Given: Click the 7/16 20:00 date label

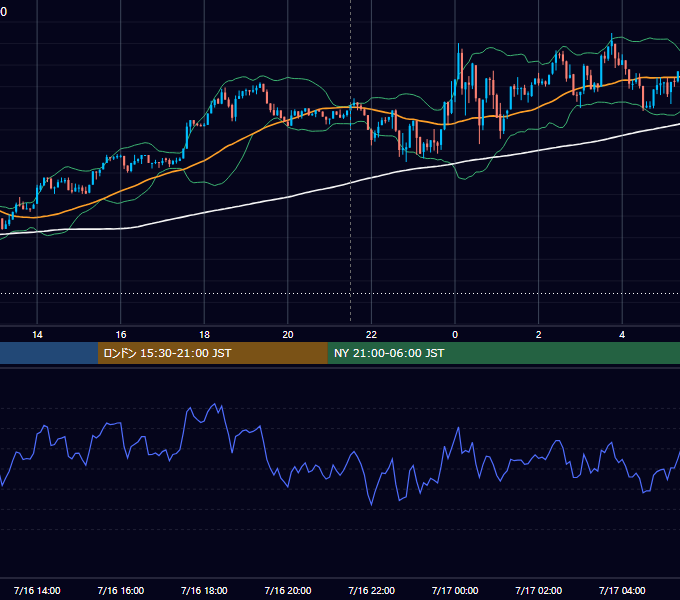Looking at the screenshot, I should pos(288,590).
